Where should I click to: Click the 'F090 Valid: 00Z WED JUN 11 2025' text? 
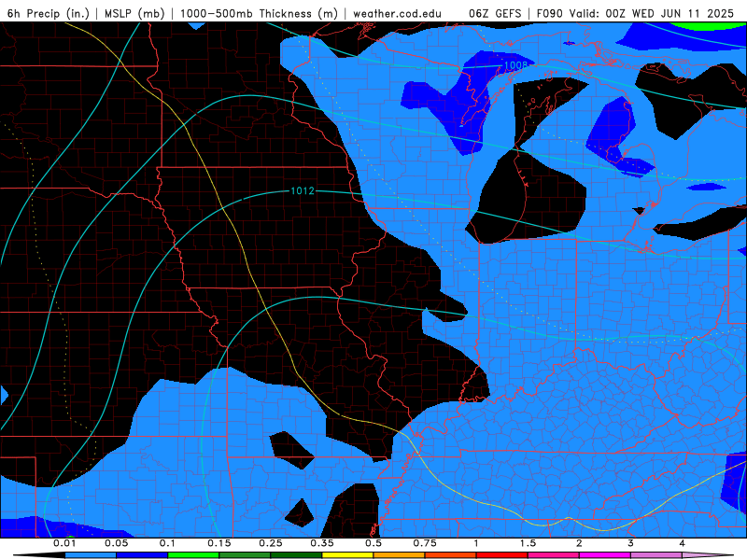click(x=635, y=13)
